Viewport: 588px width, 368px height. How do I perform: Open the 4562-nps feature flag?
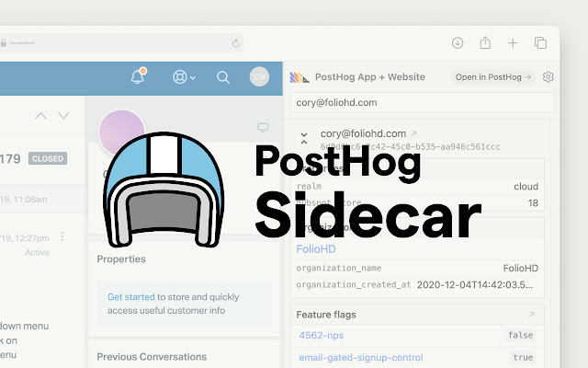click(x=321, y=335)
